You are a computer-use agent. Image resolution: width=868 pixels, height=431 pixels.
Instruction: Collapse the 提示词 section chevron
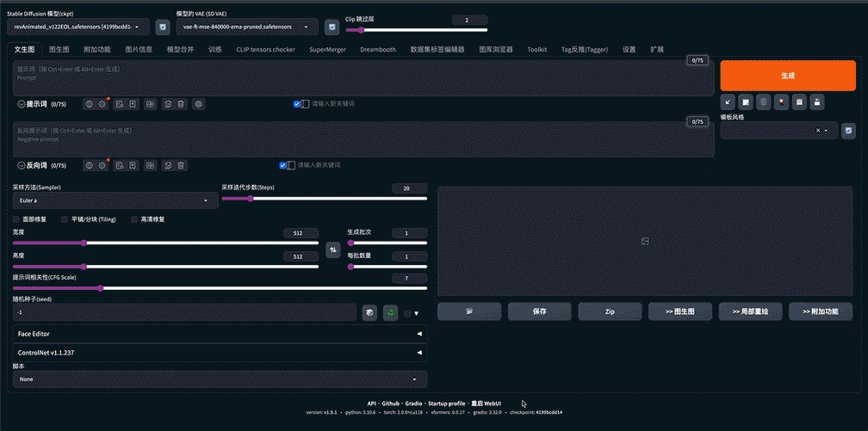[21, 104]
